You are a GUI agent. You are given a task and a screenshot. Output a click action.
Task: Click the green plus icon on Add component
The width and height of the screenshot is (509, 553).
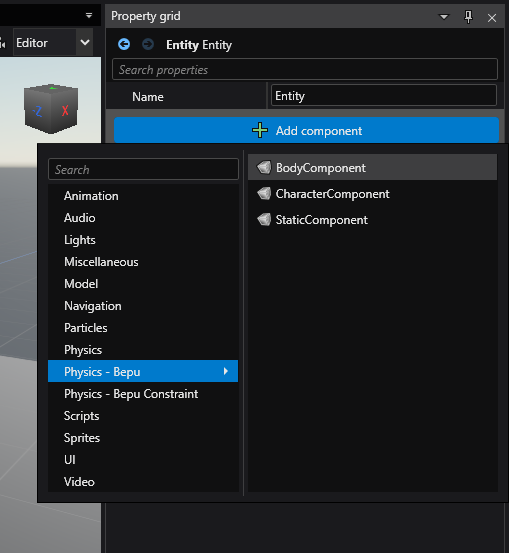260,130
